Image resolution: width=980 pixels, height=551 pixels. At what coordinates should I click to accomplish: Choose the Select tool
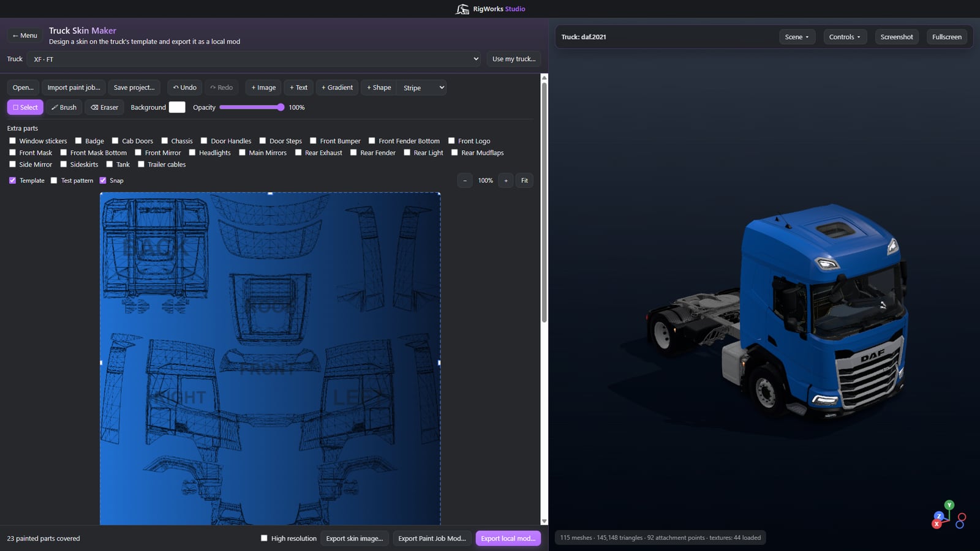click(x=25, y=107)
